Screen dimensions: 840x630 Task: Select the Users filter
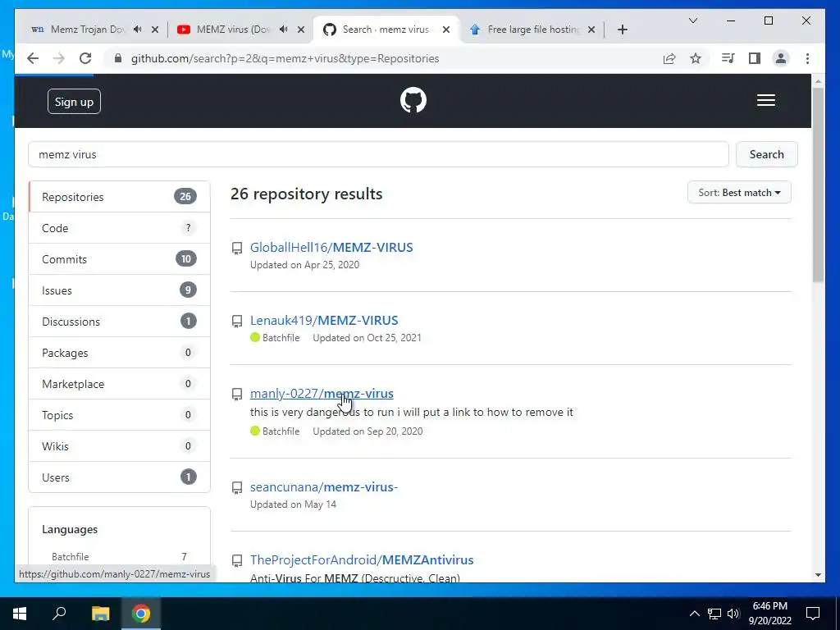click(x=119, y=477)
